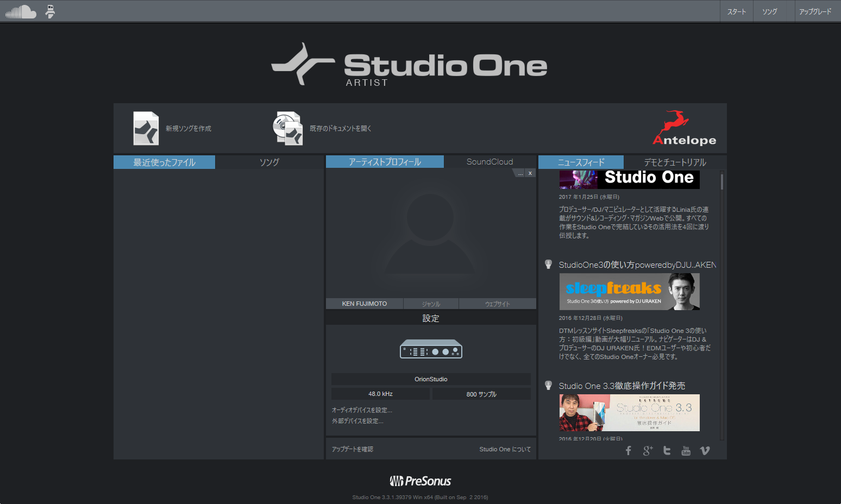Select the 最近使ったファイル tab
The height and width of the screenshot is (504, 841).
(x=164, y=162)
